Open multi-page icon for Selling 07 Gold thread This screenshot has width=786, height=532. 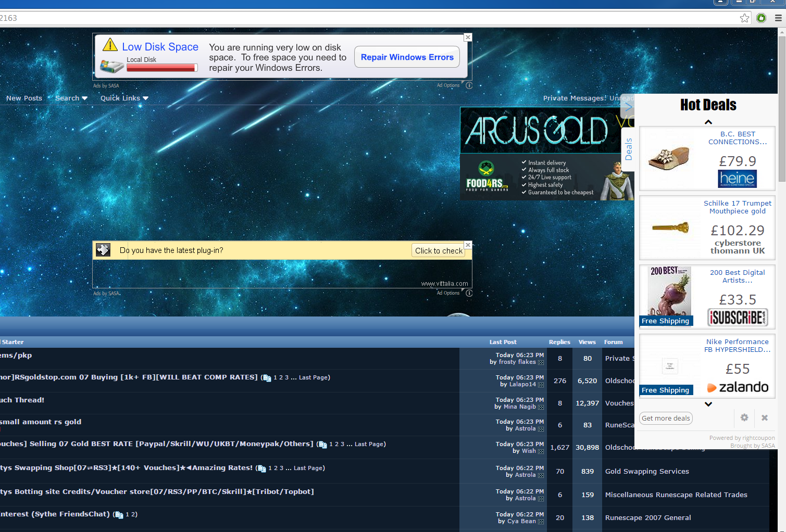pos(322,445)
